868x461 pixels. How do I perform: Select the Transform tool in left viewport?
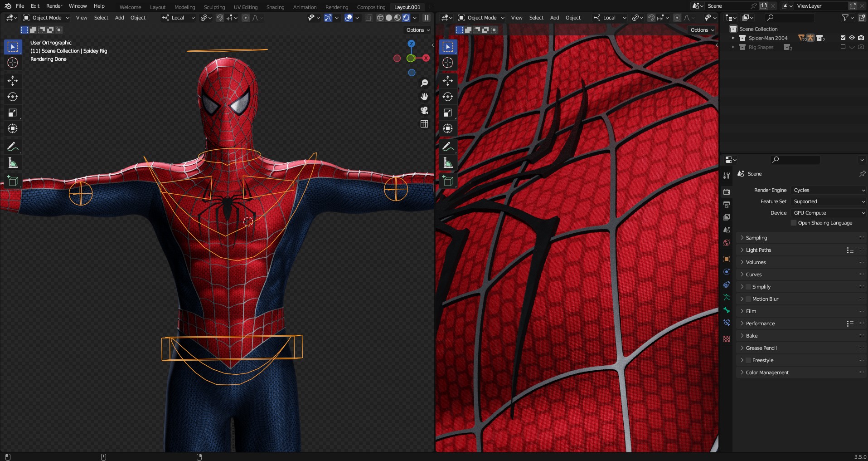13,128
